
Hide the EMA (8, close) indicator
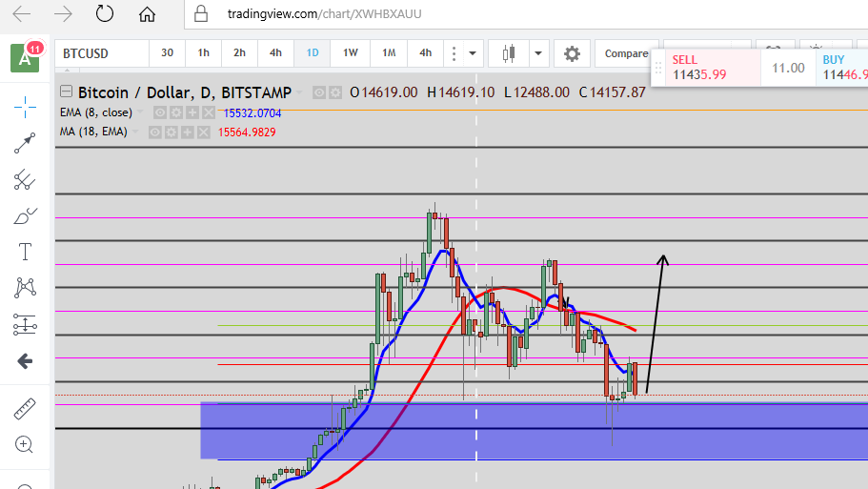(160, 113)
